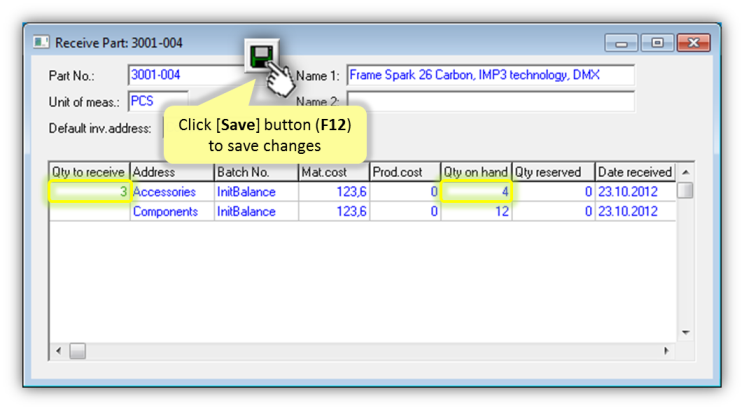Click the vertical scrollbar thumb
744x410 pixels.
point(685,190)
